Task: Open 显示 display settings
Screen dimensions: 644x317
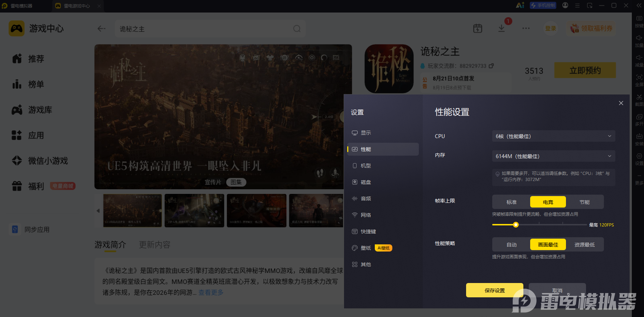Action: (x=383, y=133)
